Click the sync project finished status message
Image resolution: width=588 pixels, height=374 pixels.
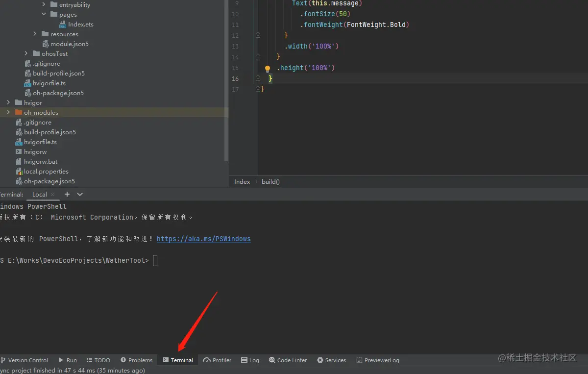click(73, 371)
